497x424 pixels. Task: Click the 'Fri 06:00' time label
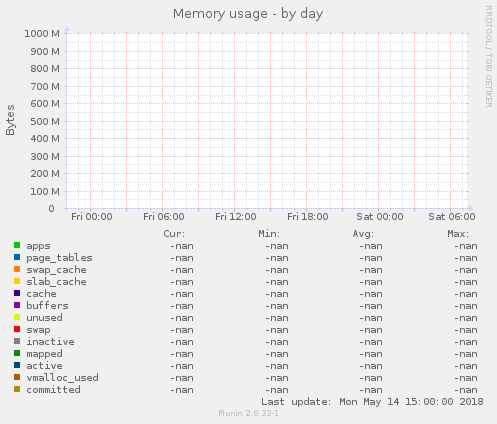[164, 217]
